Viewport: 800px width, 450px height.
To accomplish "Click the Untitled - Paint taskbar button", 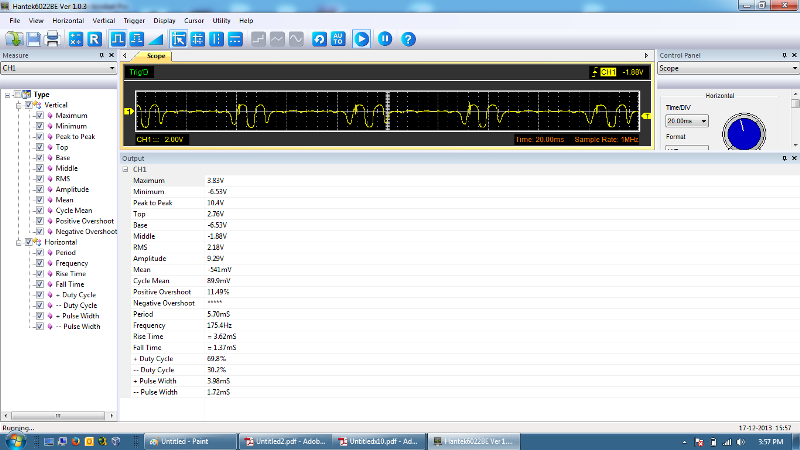I will 189,440.
